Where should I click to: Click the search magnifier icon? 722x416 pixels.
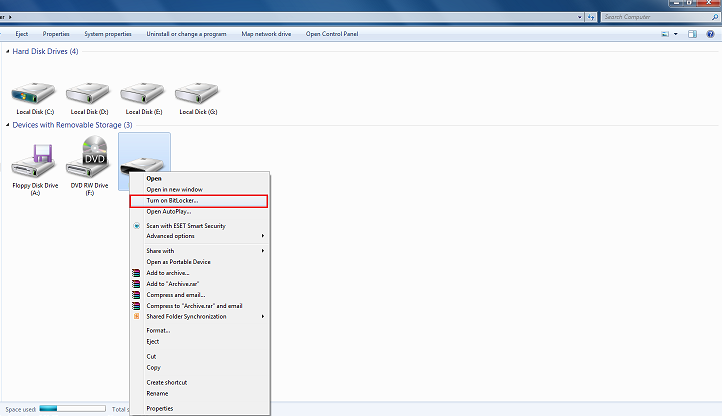click(715, 17)
